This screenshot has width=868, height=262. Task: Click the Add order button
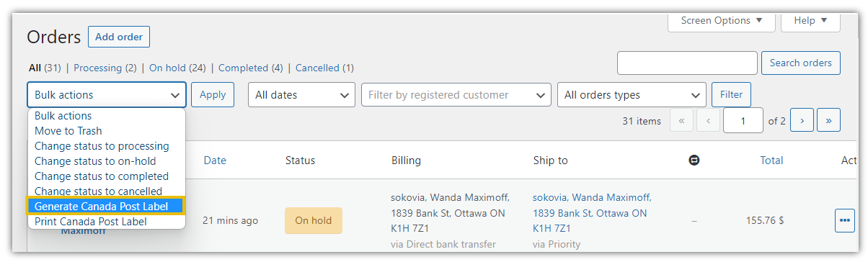click(119, 37)
